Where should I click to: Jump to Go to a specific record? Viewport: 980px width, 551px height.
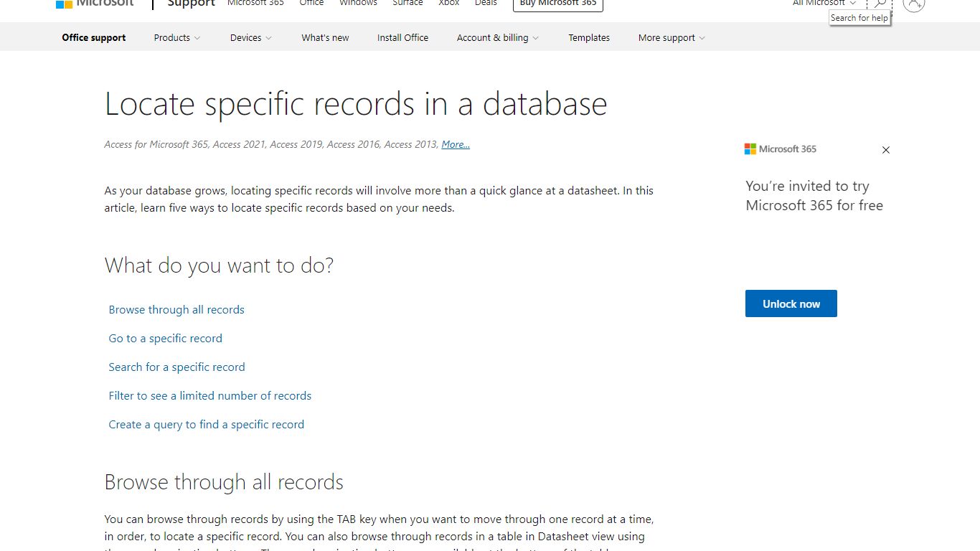166,338
